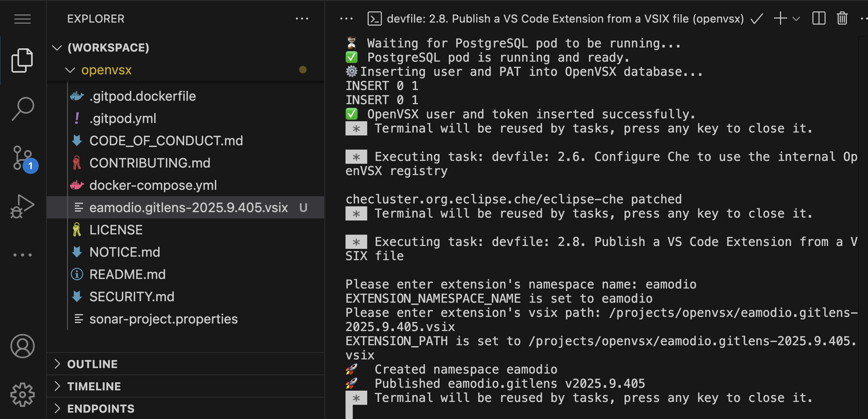Show additional activity bar views ellipsis
Screen dimensions: 868x419
(x=23, y=255)
